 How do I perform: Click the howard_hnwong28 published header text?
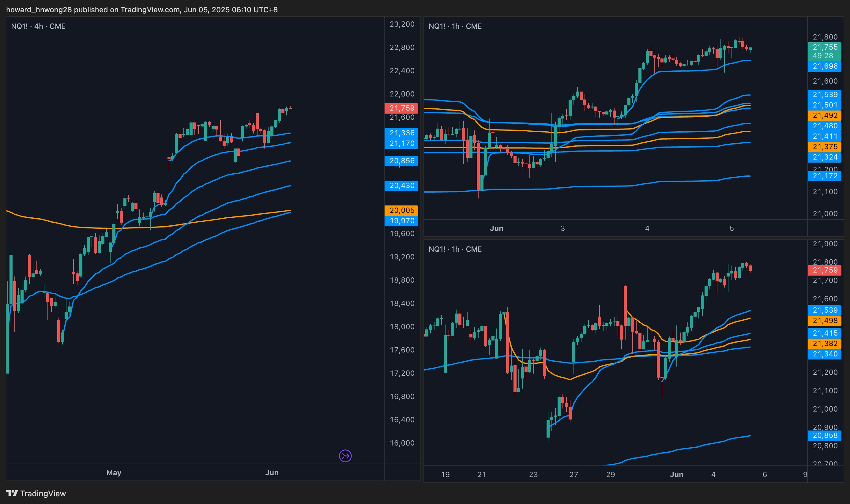pos(141,9)
